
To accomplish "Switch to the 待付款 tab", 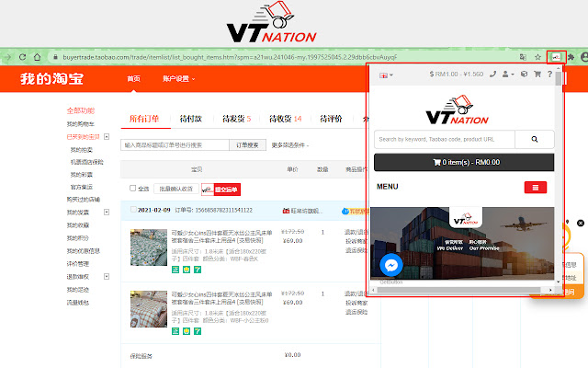I will point(191,119).
